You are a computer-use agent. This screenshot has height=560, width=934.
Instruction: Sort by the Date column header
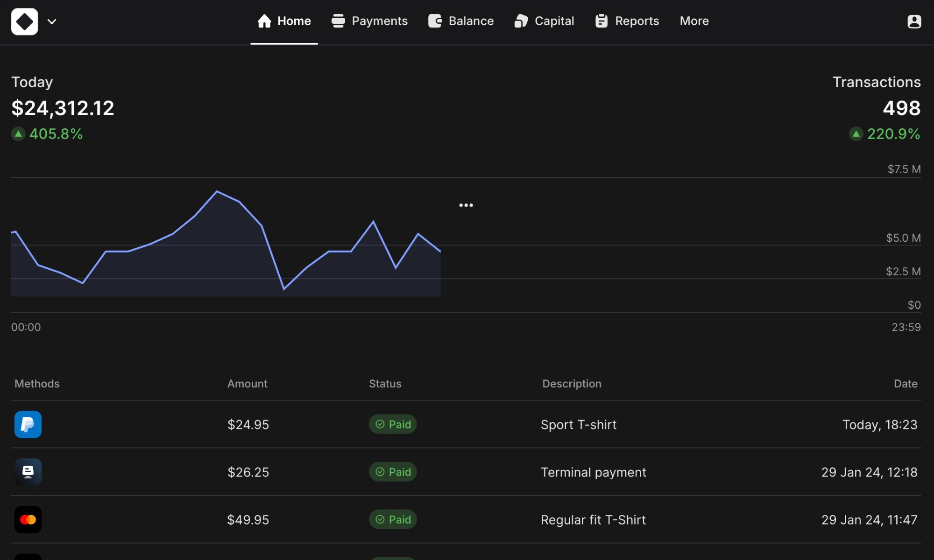[905, 384]
